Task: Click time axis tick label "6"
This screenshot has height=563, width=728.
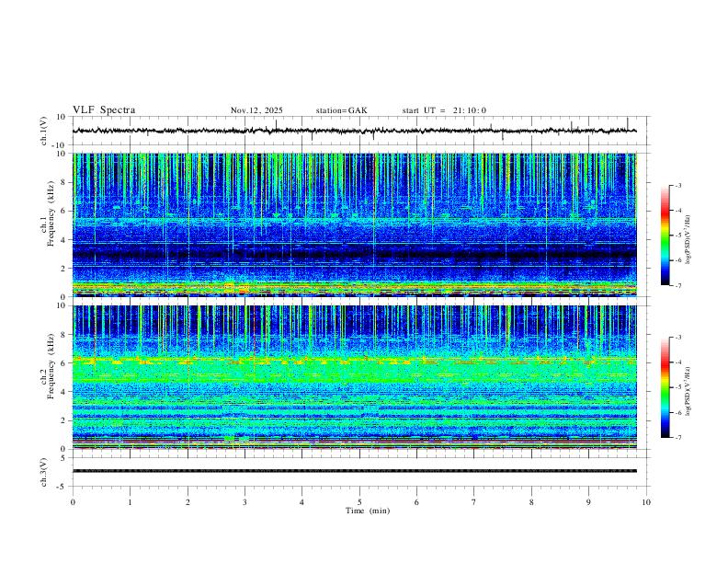Action: [416, 502]
